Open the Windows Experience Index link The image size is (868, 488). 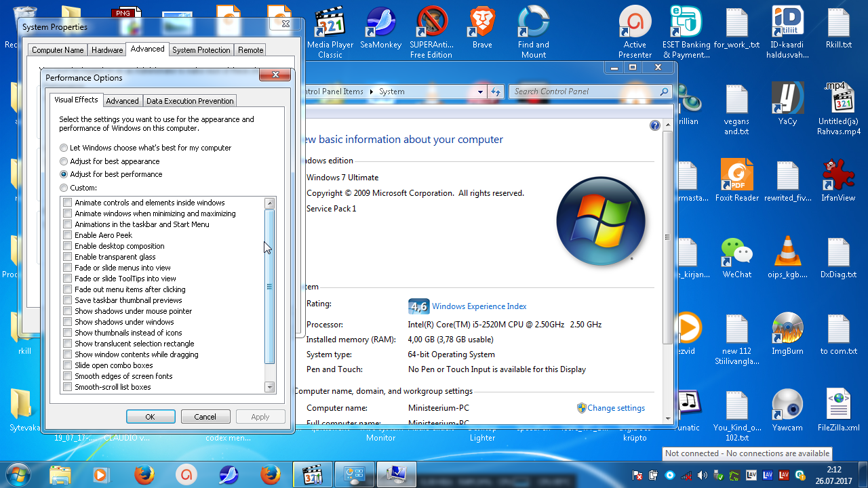[x=479, y=306]
